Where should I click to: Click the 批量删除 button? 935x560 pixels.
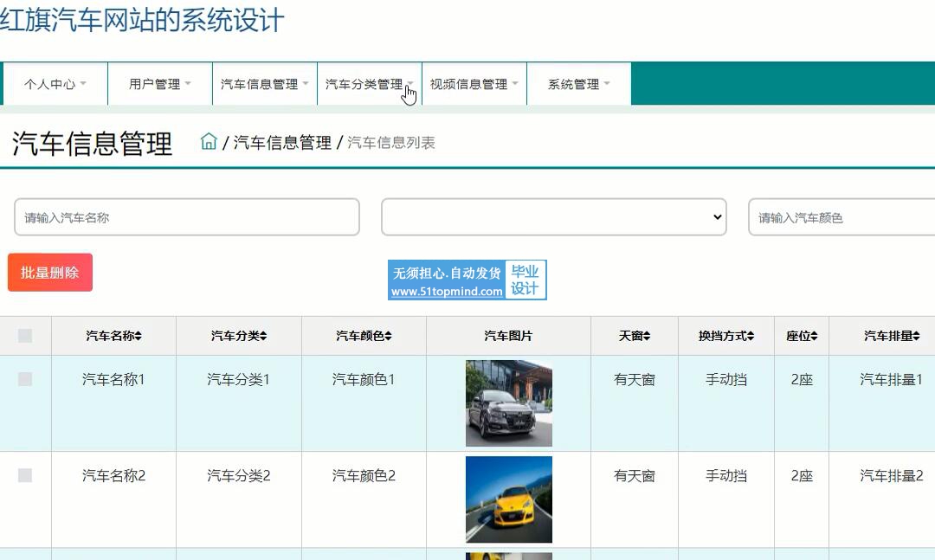tap(50, 273)
